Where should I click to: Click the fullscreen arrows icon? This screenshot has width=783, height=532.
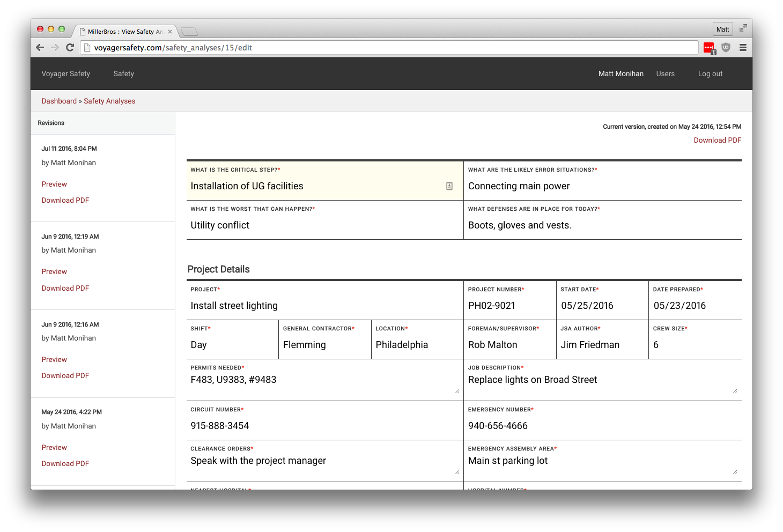pos(743,28)
